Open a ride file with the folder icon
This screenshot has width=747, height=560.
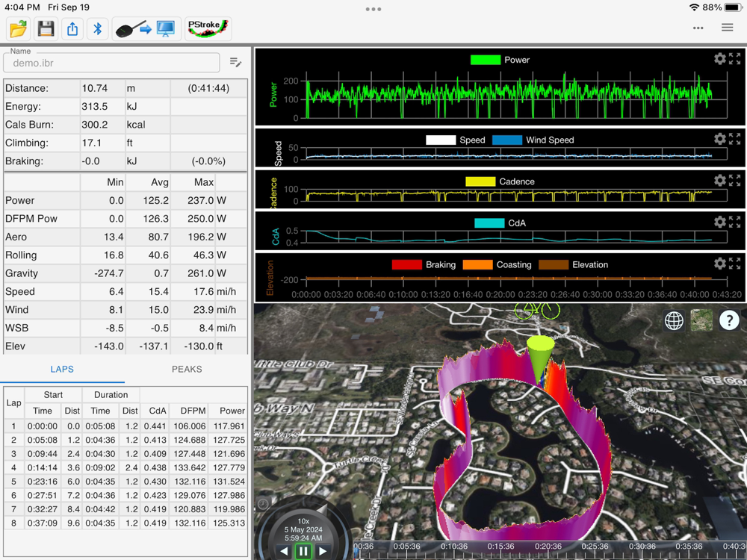(19, 29)
